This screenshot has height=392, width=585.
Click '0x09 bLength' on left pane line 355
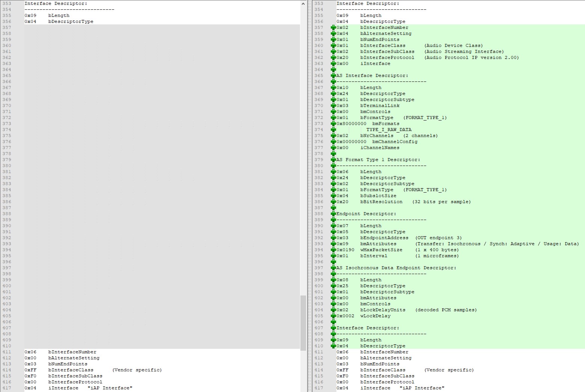click(x=47, y=15)
